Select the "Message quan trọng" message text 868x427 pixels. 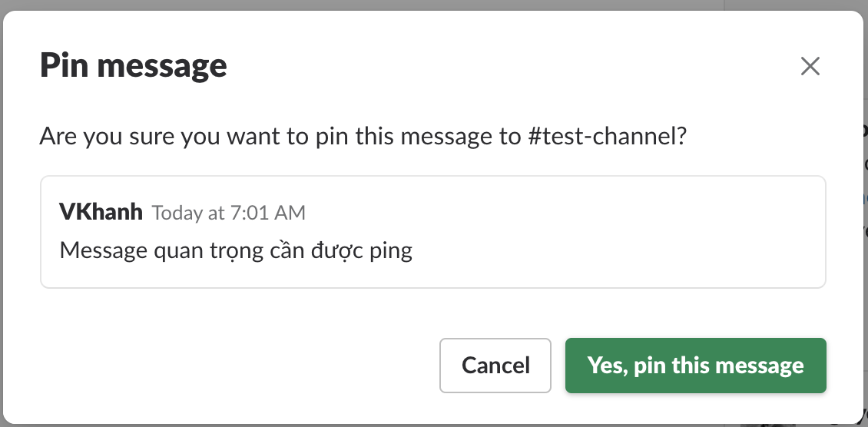235,250
